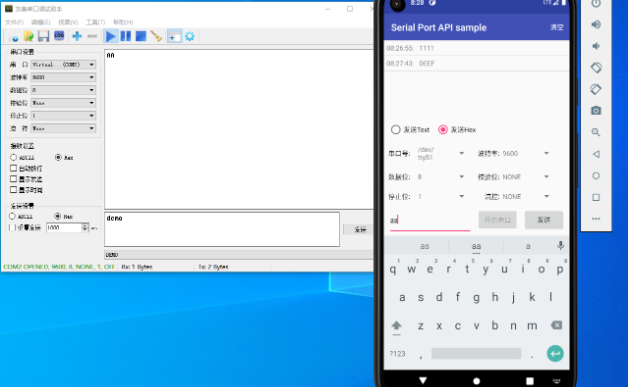The image size is (628, 387).
Task: Click the new file toolbar icon
Action: click(x=14, y=37)
